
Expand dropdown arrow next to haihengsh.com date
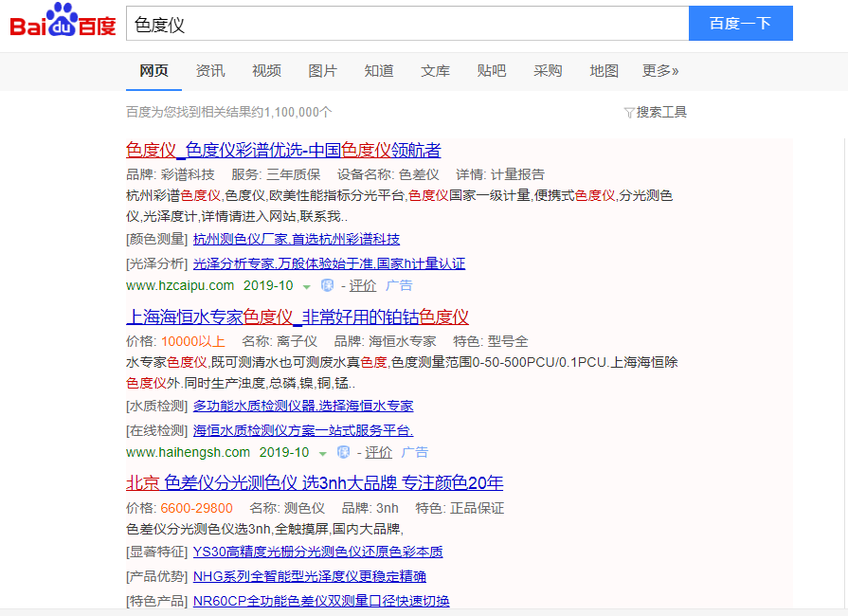[x=323, y=453]
